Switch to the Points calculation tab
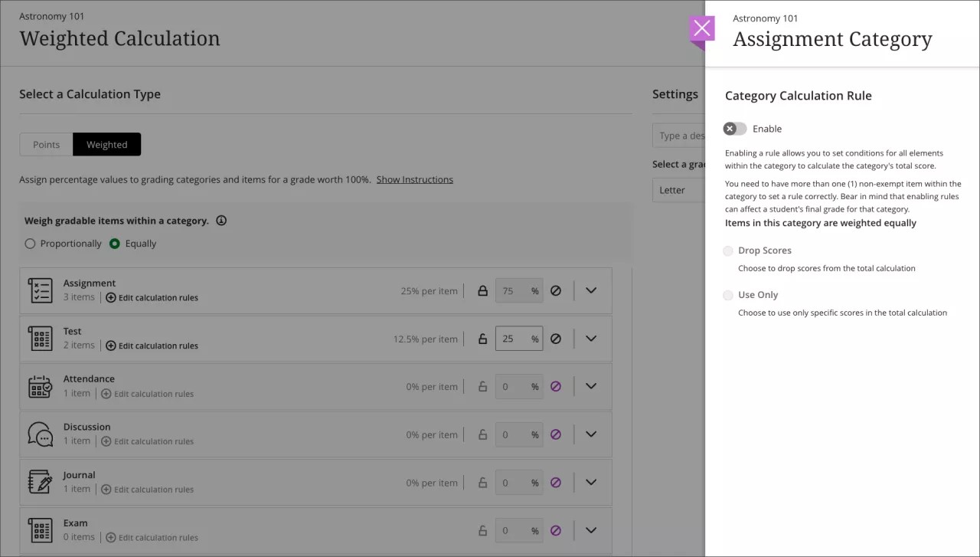This screenshot has width=980, height=557. 45,144
